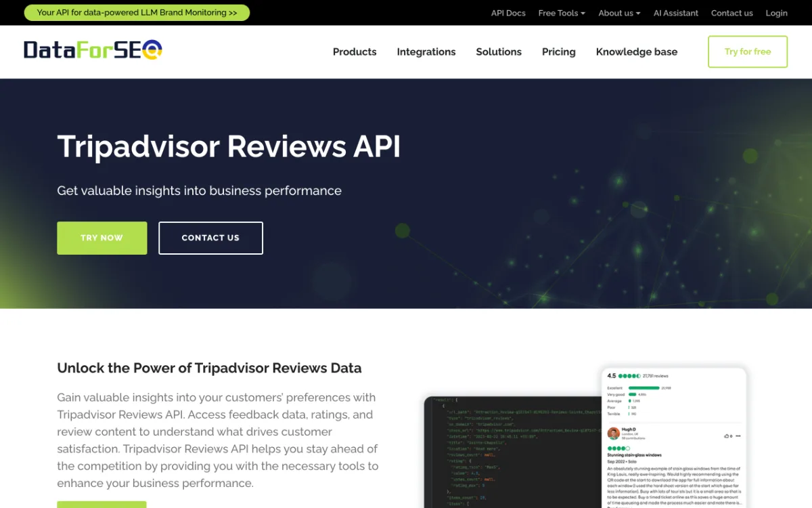Go to Contact us in top bar
The image size is (812, 508).
[x=732, y=13]
